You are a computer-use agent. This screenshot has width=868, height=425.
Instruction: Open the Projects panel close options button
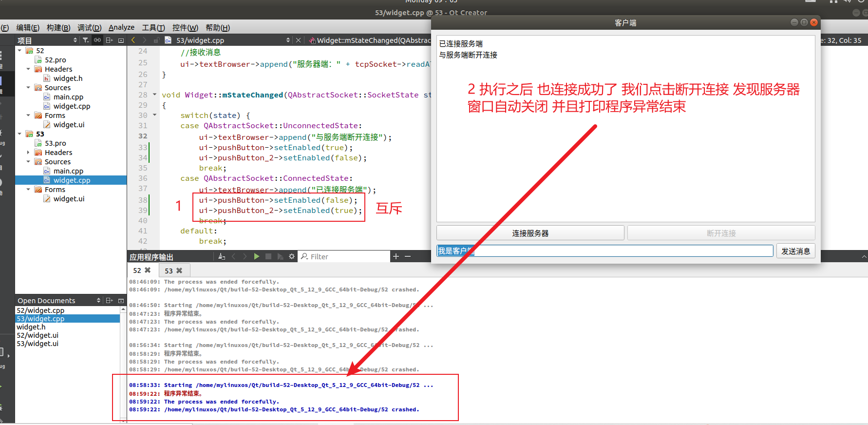pos(121,40)
